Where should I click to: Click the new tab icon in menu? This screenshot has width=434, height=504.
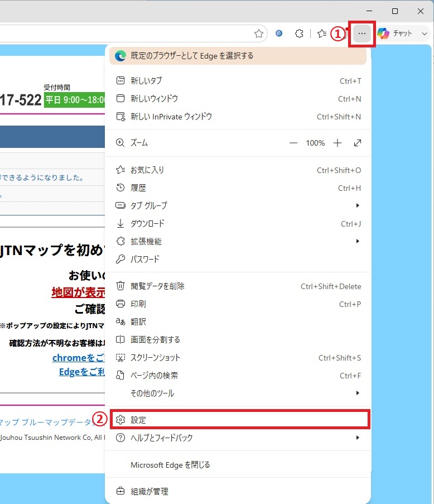pyautogui.click(x=120, y=80)
